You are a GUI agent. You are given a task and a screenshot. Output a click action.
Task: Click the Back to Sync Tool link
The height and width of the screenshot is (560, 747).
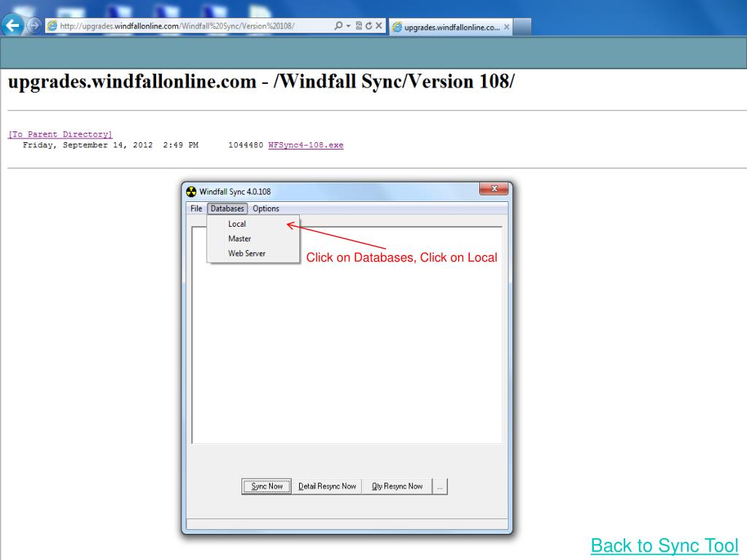coord(665,545)
